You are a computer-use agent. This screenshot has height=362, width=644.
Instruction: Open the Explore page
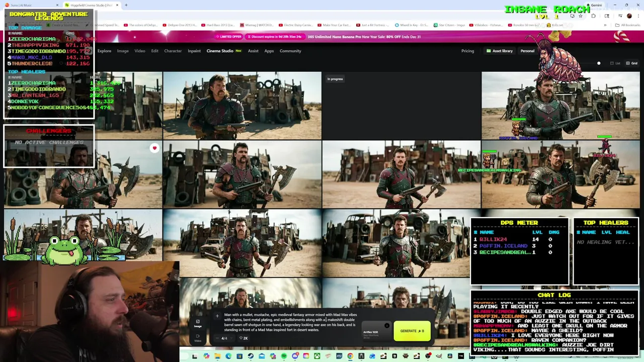tap(104, 51)
